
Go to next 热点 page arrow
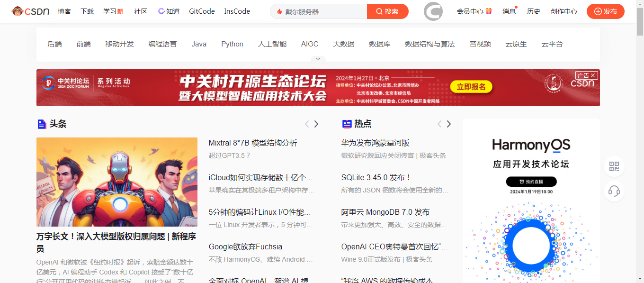pos(449,124)
